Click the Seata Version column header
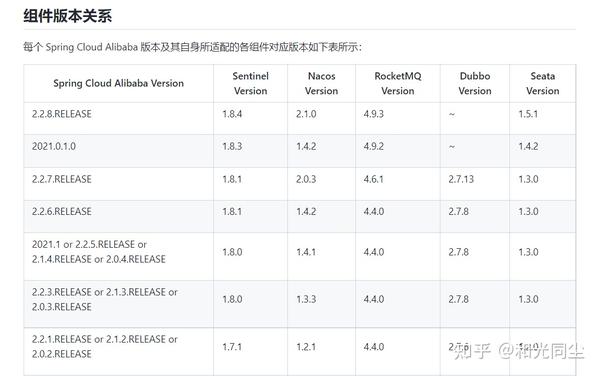 543,83
